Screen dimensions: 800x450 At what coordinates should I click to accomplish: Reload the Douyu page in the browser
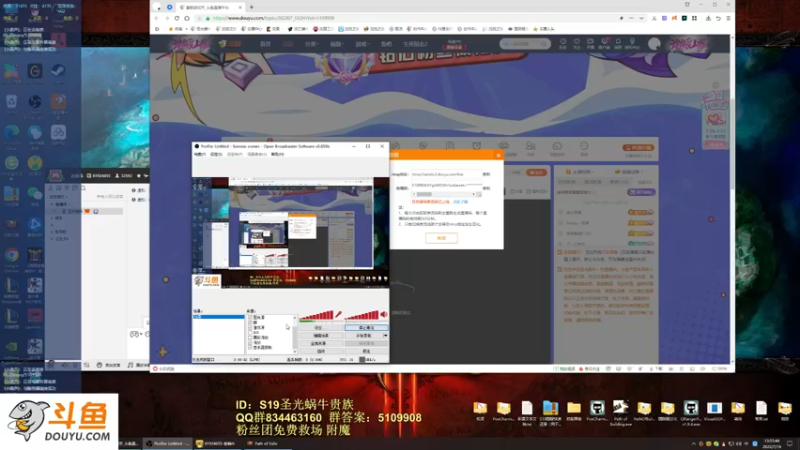[177, 18]
